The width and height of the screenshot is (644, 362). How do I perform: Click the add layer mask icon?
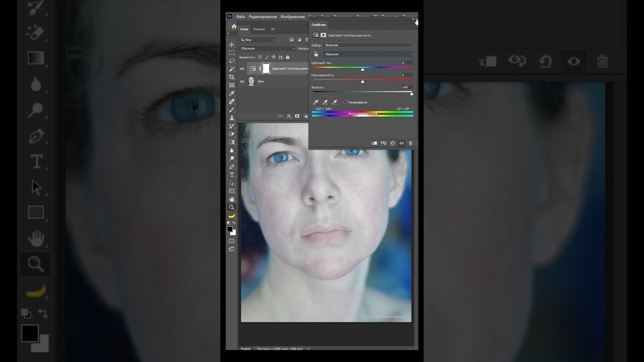click(x=297, y=116)
